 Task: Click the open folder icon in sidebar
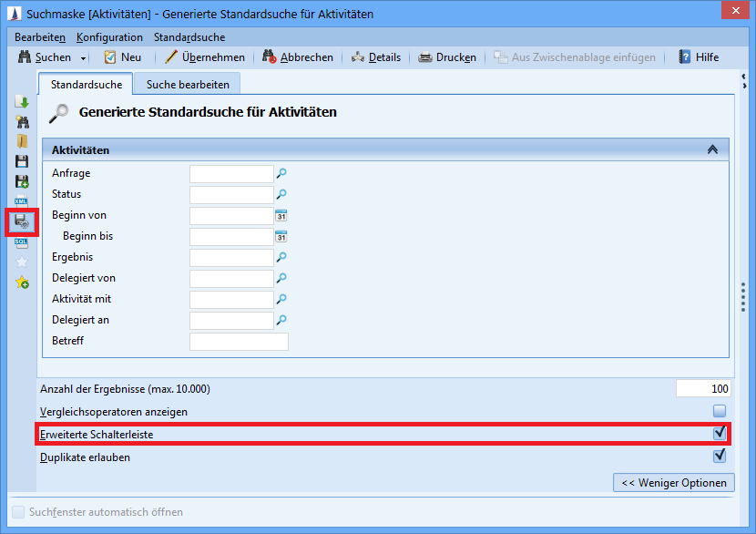click(x=22, y=141)
